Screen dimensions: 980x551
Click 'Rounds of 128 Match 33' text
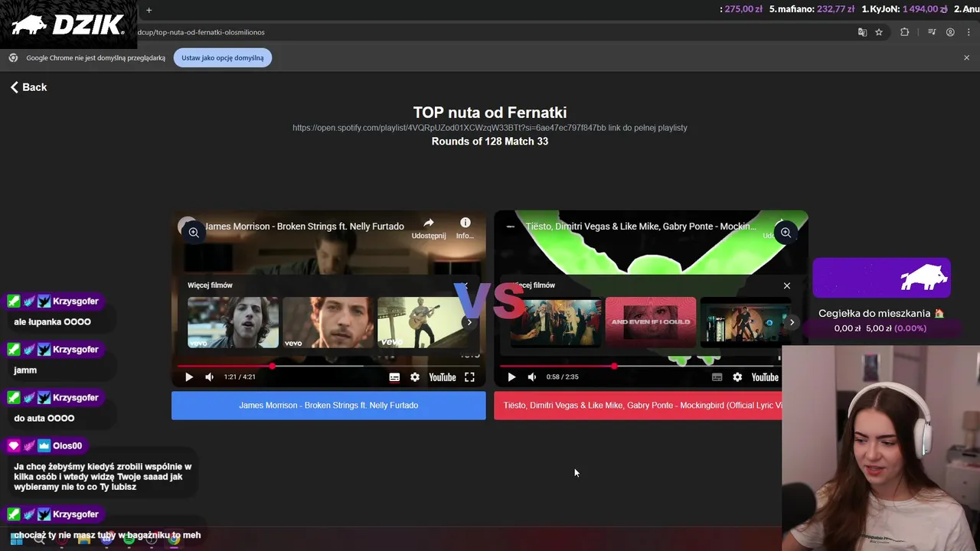(x=490, y=142)
